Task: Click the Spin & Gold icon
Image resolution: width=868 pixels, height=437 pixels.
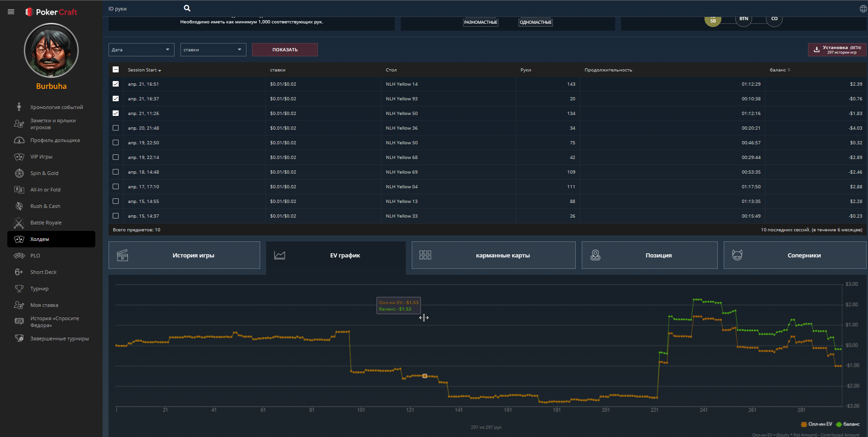Action: [19, 173]
